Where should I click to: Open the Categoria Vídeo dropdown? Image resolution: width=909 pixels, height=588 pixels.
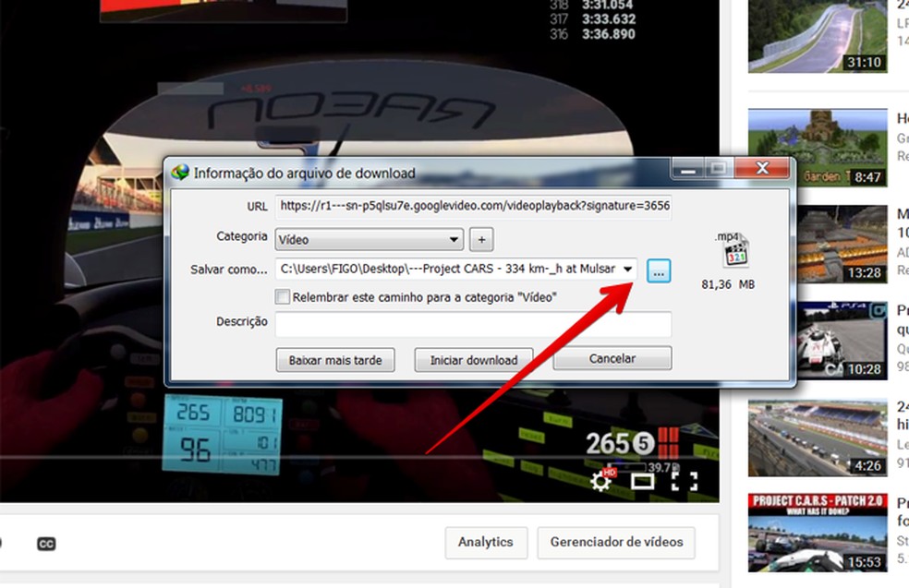point(370,239)
